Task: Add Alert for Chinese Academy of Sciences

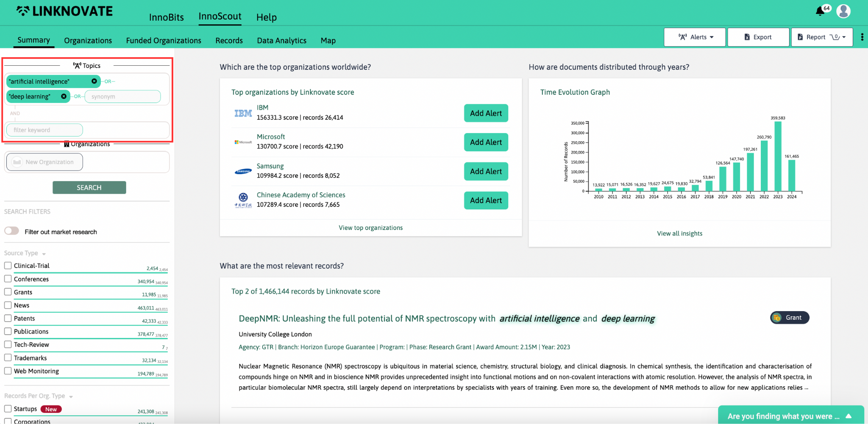Action: (x=486, y=200)
